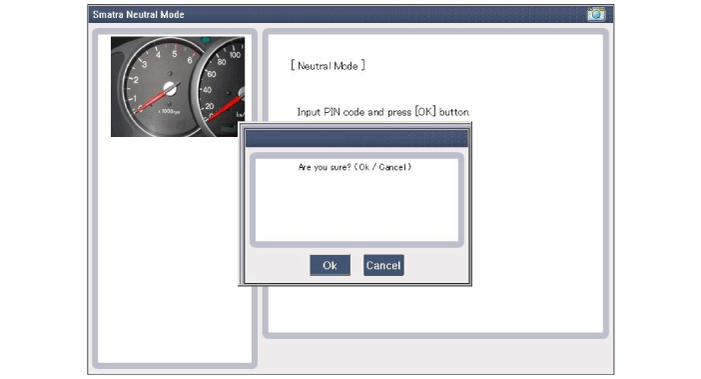Screen dimensions: 701x379
Task: Click the 'Are you sure?' message text
Action: point(355,167)
